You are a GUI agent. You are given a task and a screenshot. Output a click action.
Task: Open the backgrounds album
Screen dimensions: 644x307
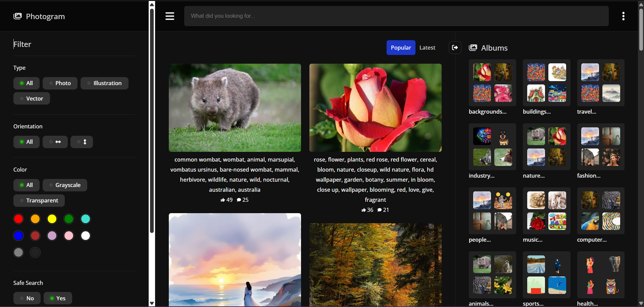492,83
